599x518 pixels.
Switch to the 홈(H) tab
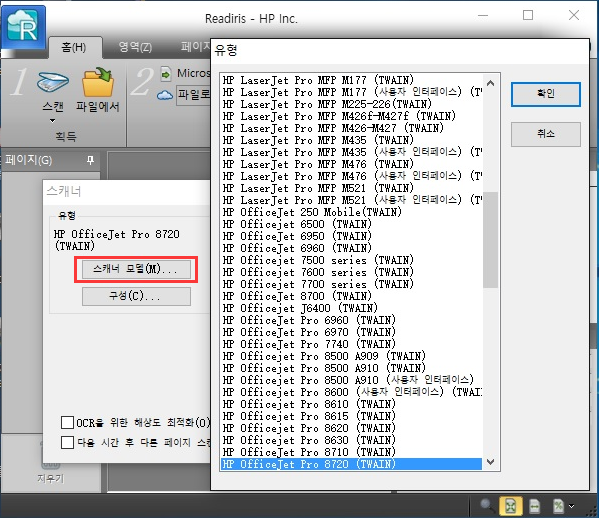pyautogui.click(x=74, y=47)
